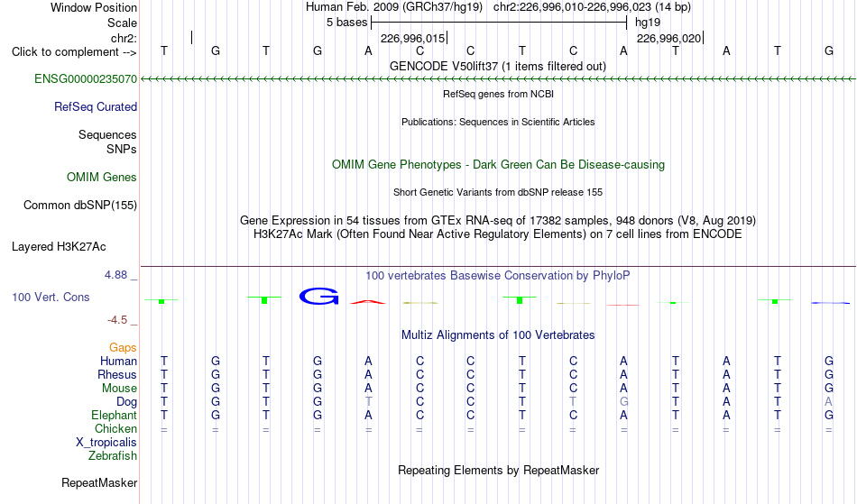Viewport: 857px width, 504px height.
Task: Open the Sequences SNPs track label
Action: tap(107, 142)
